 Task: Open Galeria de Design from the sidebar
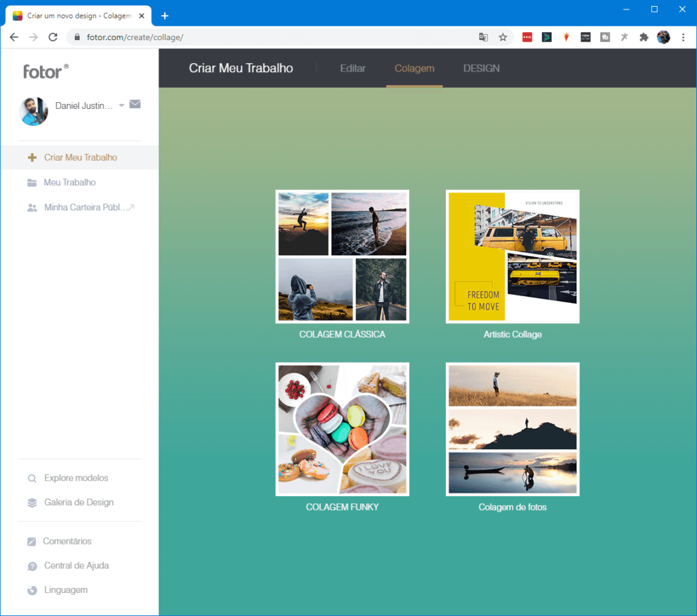(x=78, y=502)
